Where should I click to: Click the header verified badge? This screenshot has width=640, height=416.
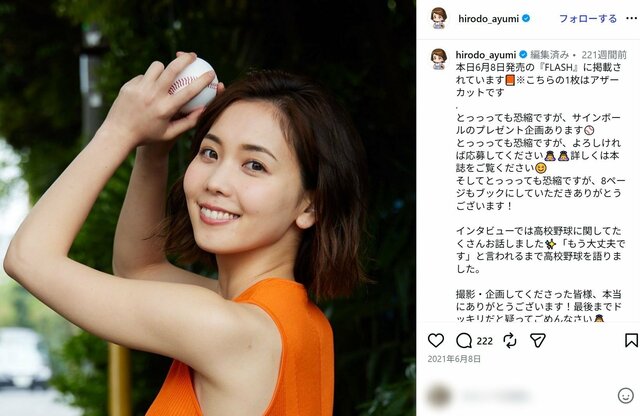click(526, 18)
